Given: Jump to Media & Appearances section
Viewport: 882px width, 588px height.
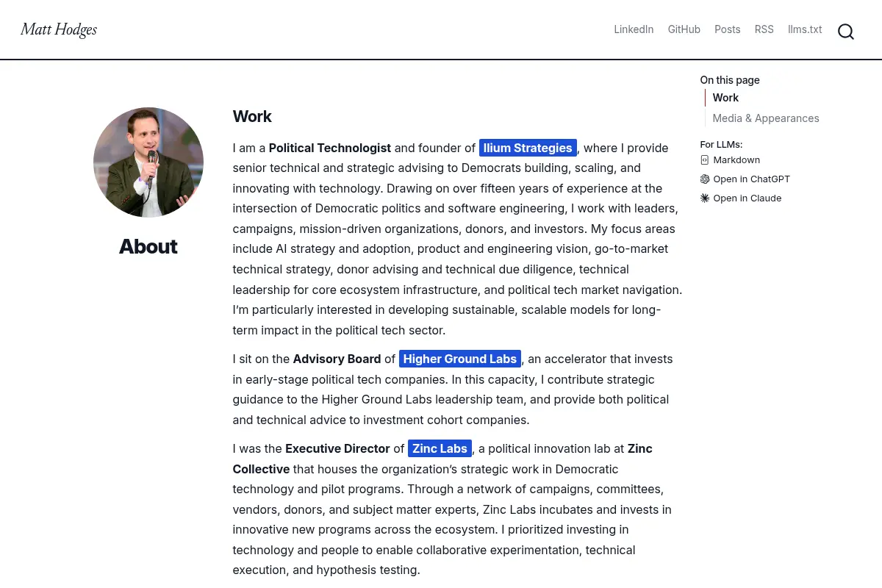Looking at the screenshot, I should (766, 118).
